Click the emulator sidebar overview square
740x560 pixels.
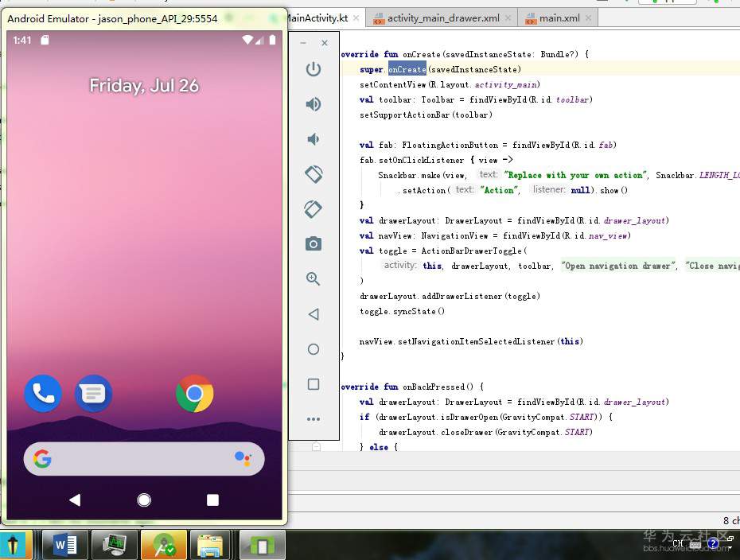314,384
